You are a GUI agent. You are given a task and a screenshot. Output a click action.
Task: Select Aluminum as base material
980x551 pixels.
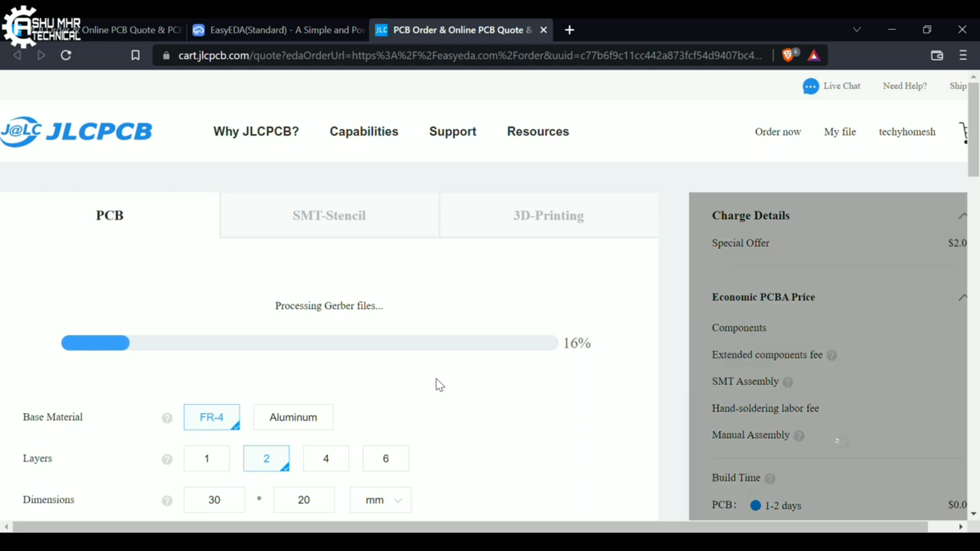tap(293, 417)
